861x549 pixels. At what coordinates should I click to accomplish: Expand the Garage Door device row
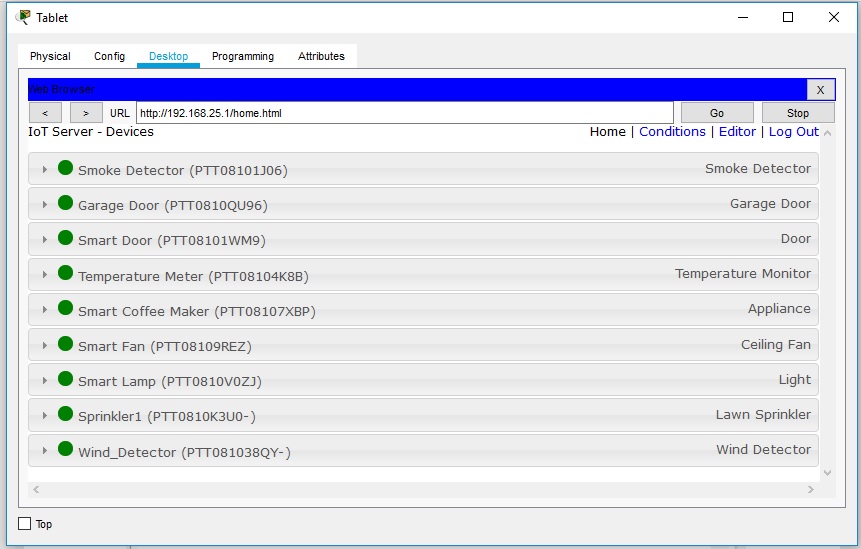pyautogui.click(x=44, y=205)
